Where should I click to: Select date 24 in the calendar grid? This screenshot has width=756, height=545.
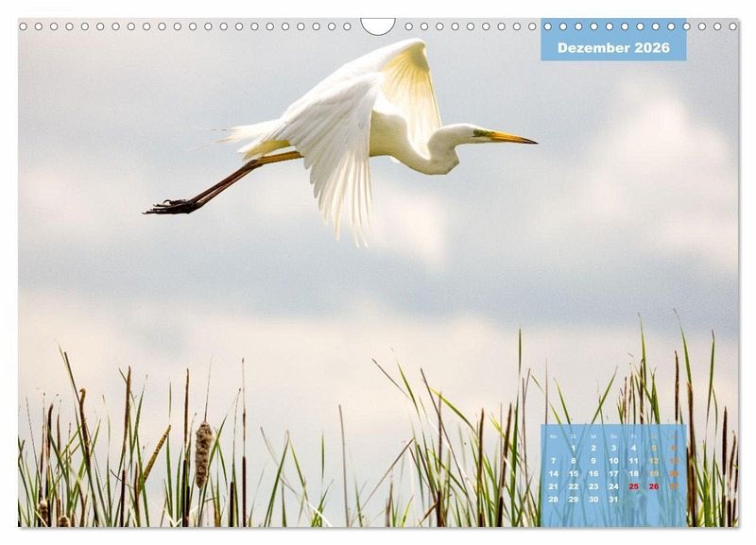[x=613, y=486]
